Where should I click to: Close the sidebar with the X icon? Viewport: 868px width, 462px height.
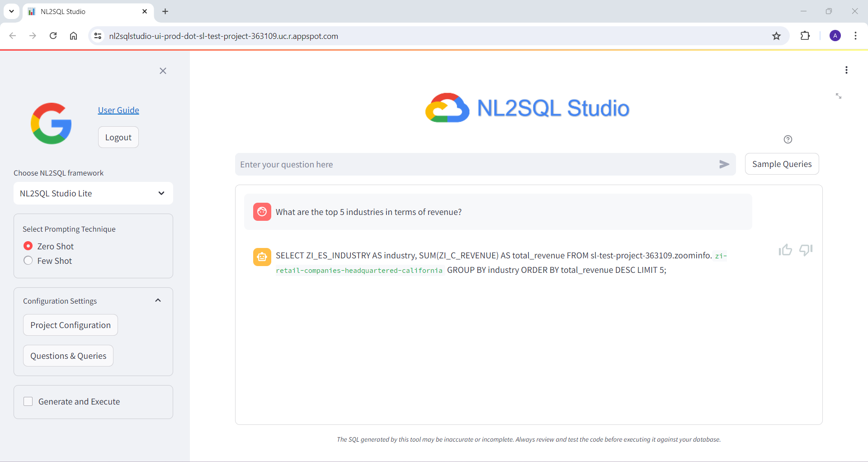(x=163, y=71)
